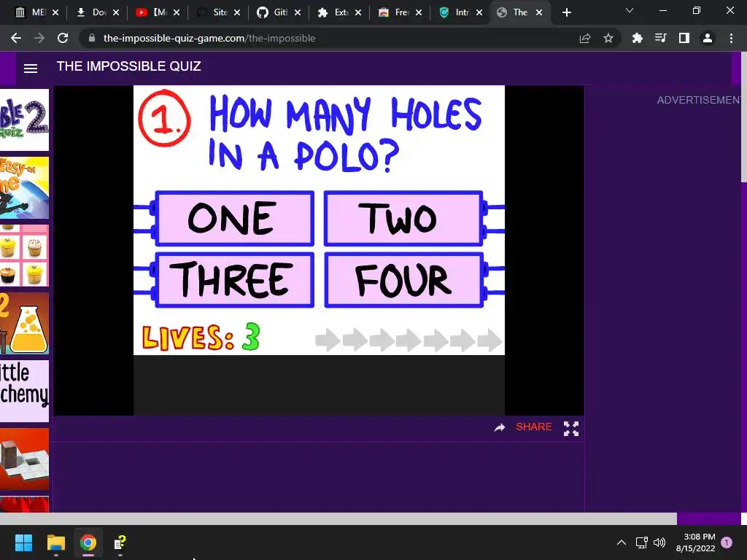The width and height of the screenshot is (747, 560).
Task: Close the GitHub tab
Action: tap(298, 13)
